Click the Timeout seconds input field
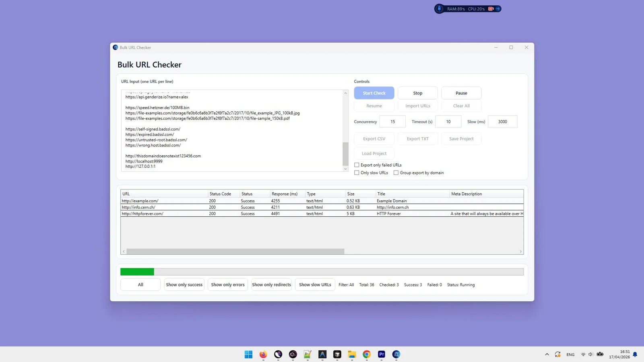644x362 pixels. point(448,121)
